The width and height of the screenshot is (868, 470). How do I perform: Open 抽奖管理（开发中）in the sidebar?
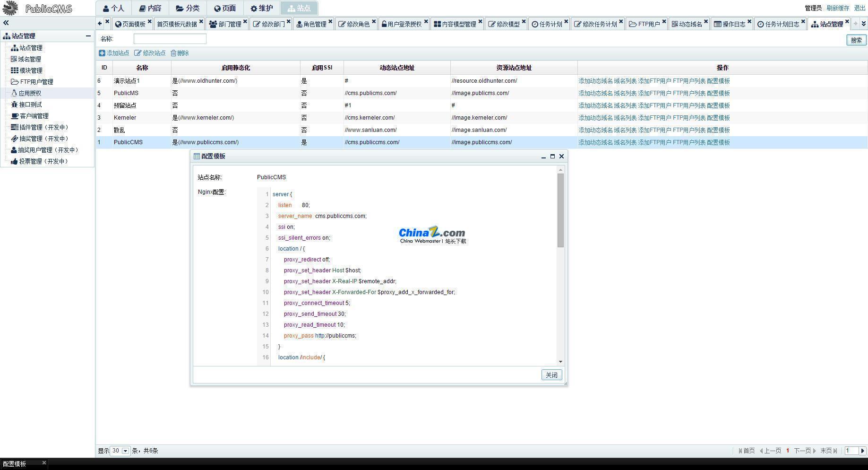40,139
